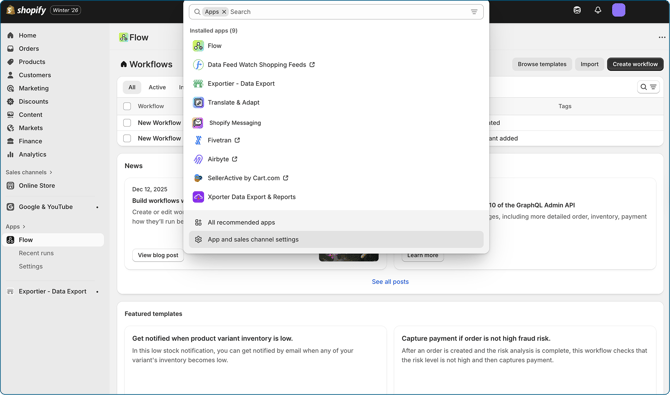Open Exportier - Data Export in sidebar
Viewport: 670px width, 395px height.
click(x=53, y=292)
